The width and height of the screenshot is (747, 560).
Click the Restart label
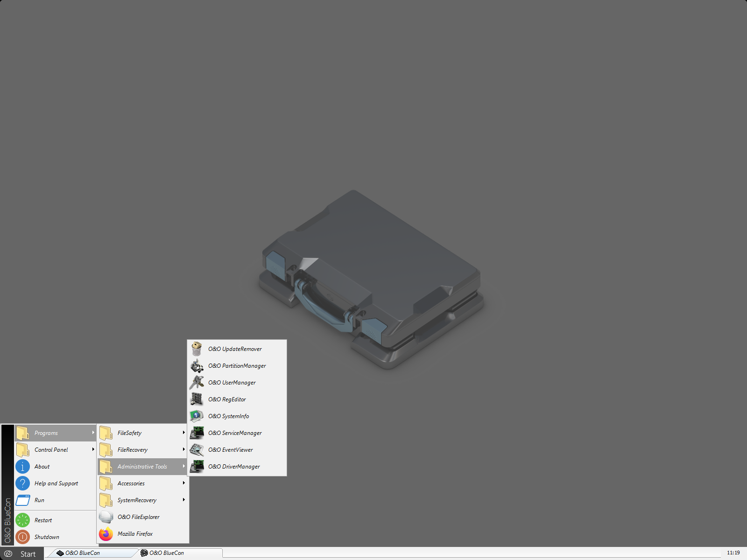(x=43, y=520)
